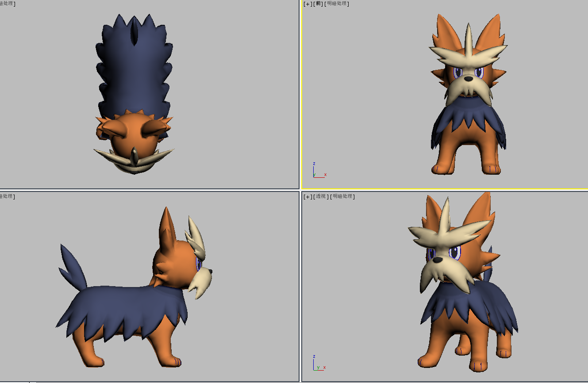The height and width of the screenshot is (383, 588).
Task: Open the [+] menu beside the 透视 label
Action: tap(307, 196)
